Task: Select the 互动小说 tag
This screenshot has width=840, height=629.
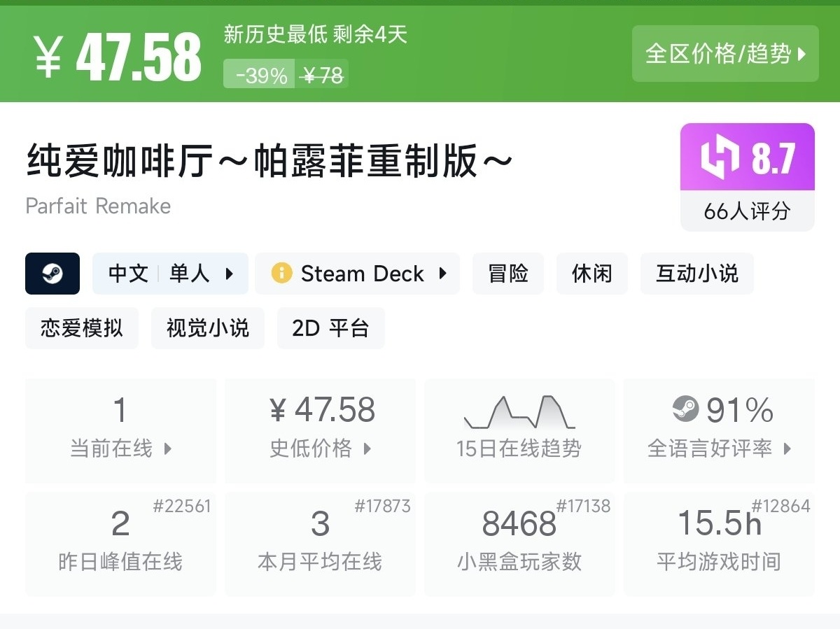Action: [x=696, y=274]
